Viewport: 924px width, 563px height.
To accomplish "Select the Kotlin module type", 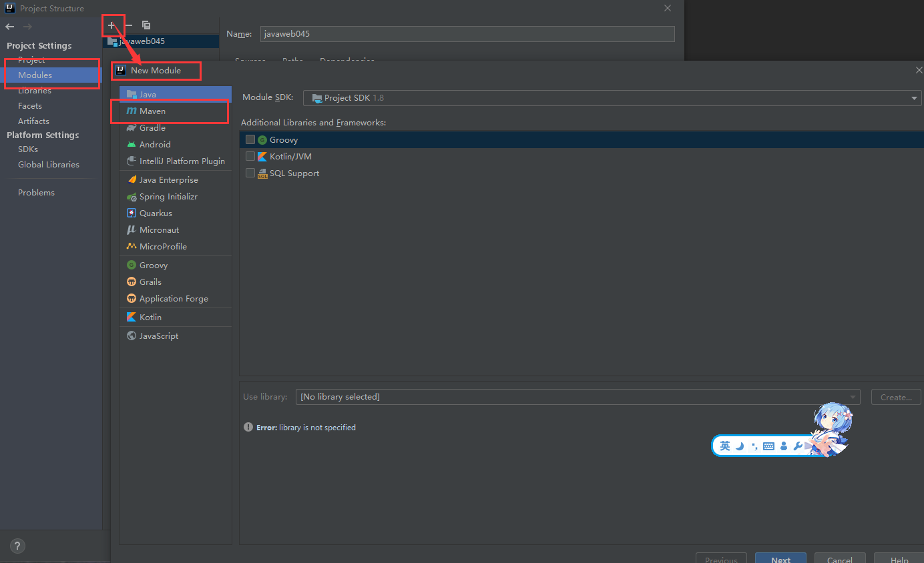I will 176,317.
